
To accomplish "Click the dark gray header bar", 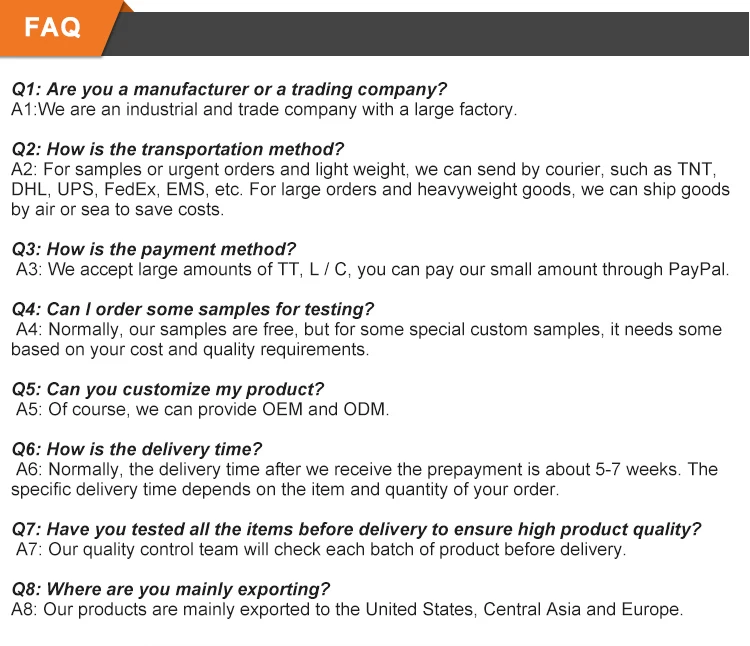I will point(430,33).
